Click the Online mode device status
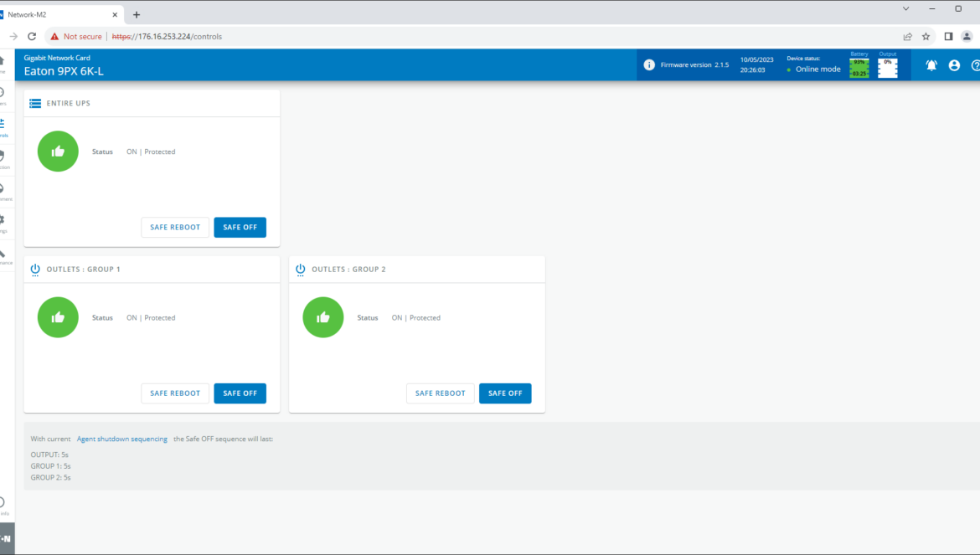The width and height of the screenshot is (980, 555). coord(814,69)
